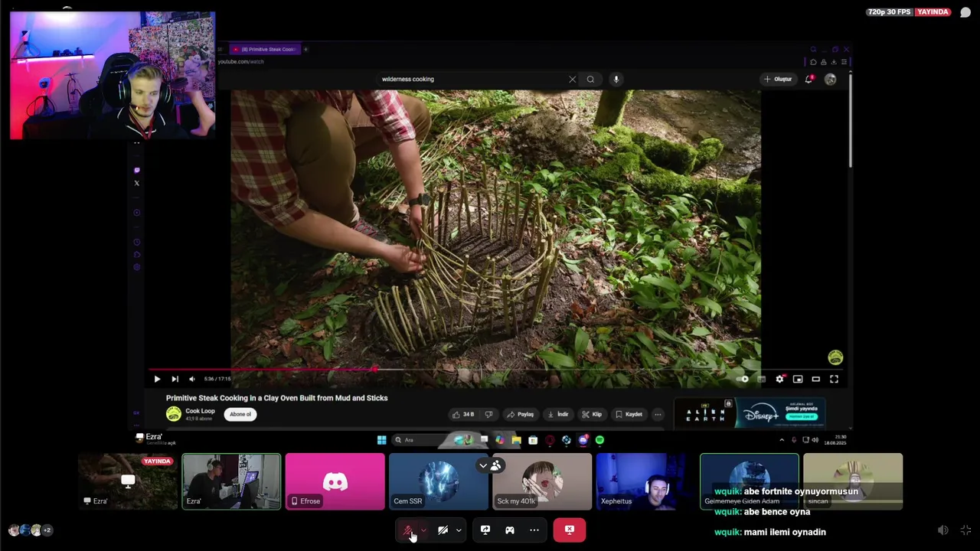
Task: Mute the YouTube player volume
Action: (192, 379)
